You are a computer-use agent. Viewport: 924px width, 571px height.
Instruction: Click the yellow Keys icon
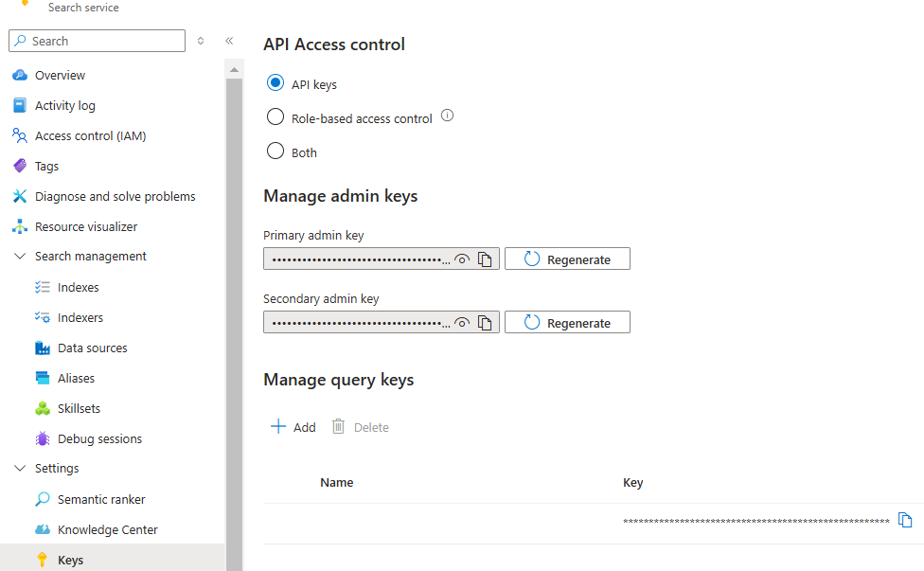coord(43,560)
